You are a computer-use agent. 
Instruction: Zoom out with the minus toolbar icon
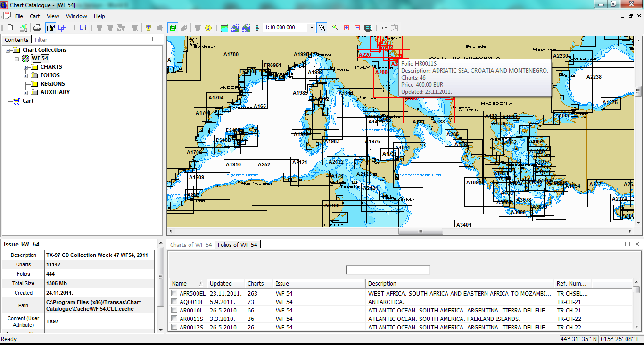[x=357, y=27]
